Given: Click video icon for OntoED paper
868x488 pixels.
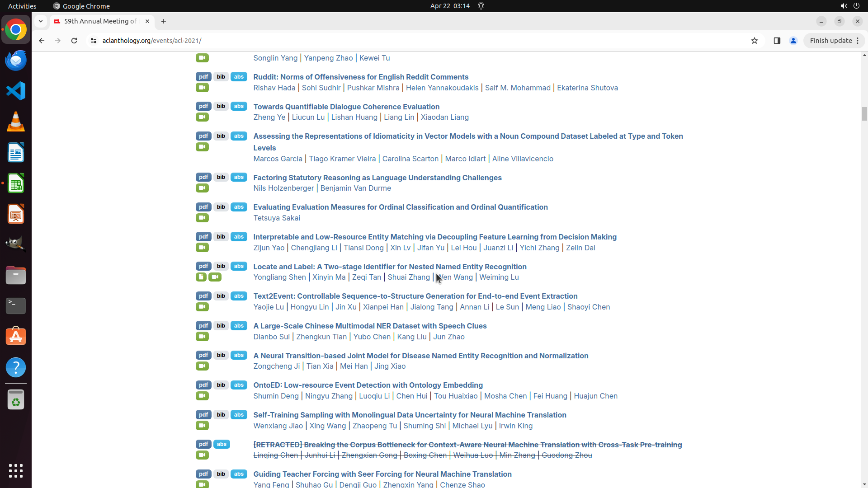Looking at the screenshot, I should (x=202, y=396).
